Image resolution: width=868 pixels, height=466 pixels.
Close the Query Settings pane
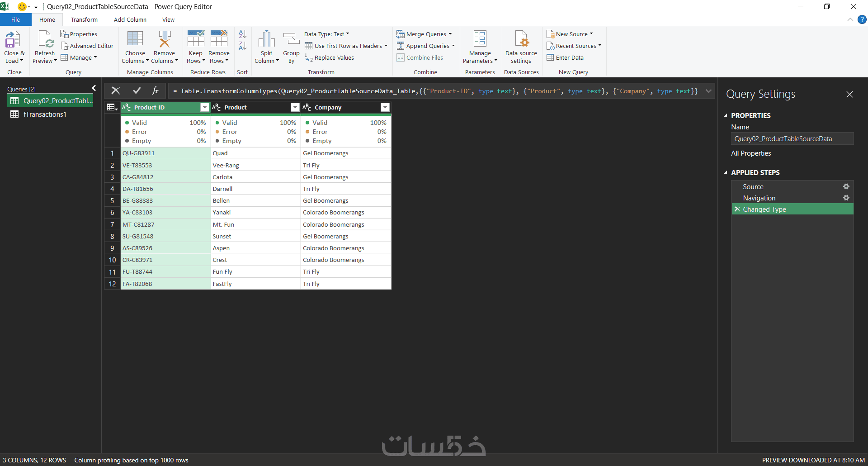point(850,94)
